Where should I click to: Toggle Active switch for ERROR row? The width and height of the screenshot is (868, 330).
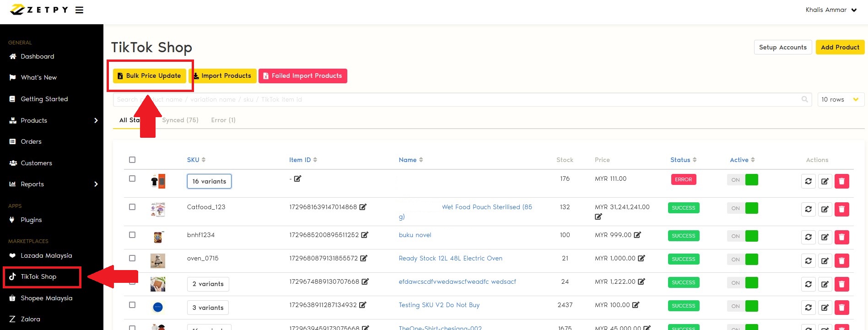click(x=743, y=180)
